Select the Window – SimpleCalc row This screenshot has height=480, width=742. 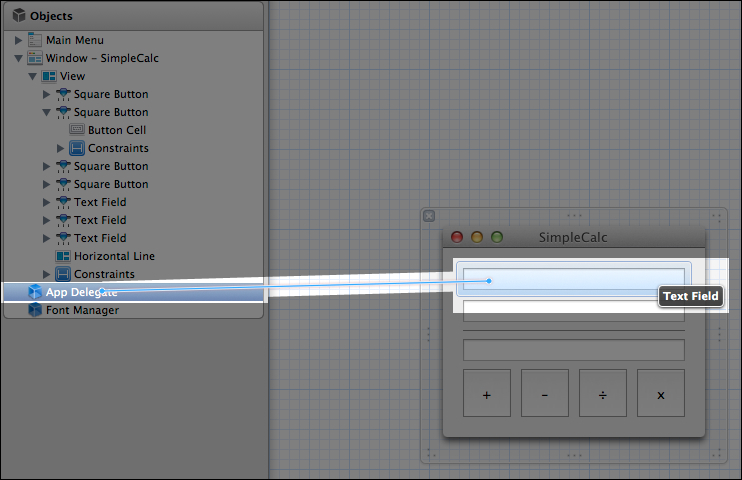click(x=133, y=58)
